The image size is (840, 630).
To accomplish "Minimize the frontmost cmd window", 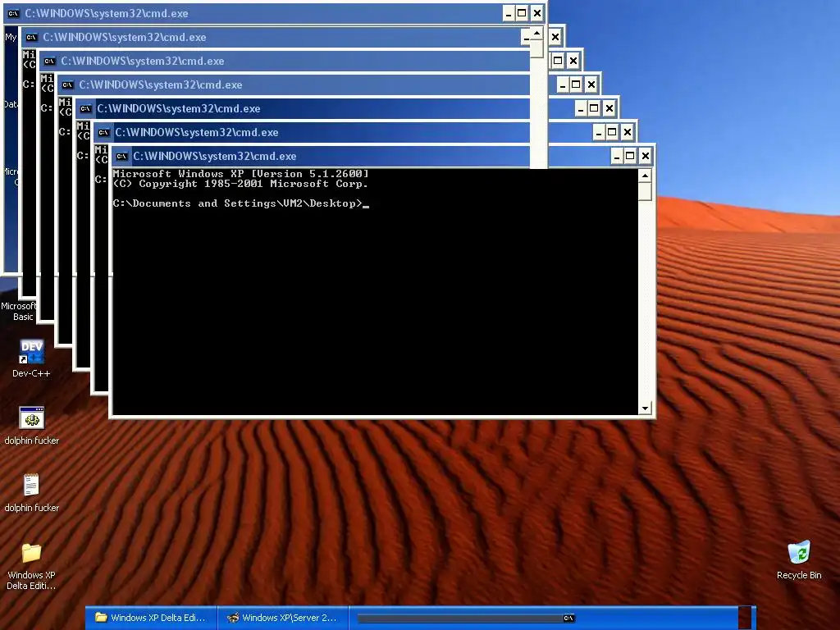I will [617, 156].
